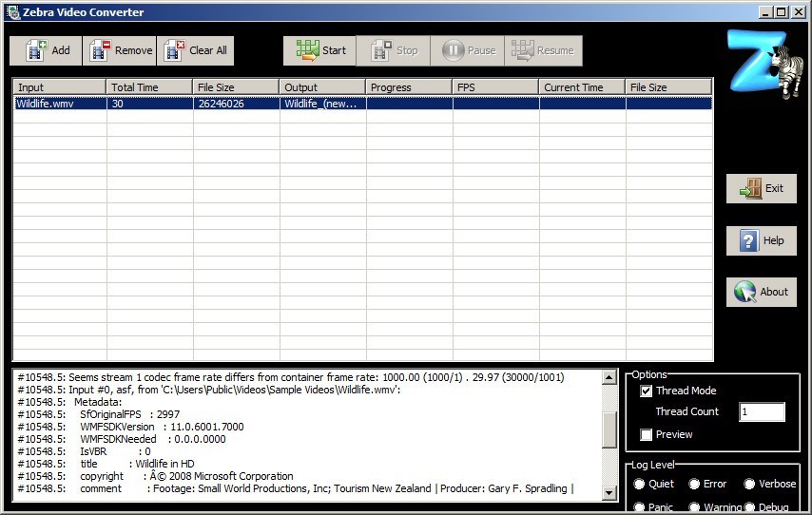Screen dimensions: 812x515
Task: Select the Verbose log level
Action: (749, 484)
